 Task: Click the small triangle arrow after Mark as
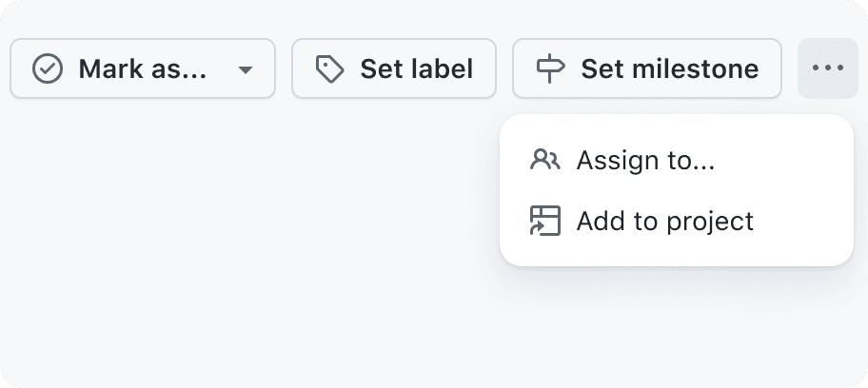(246, 69)
